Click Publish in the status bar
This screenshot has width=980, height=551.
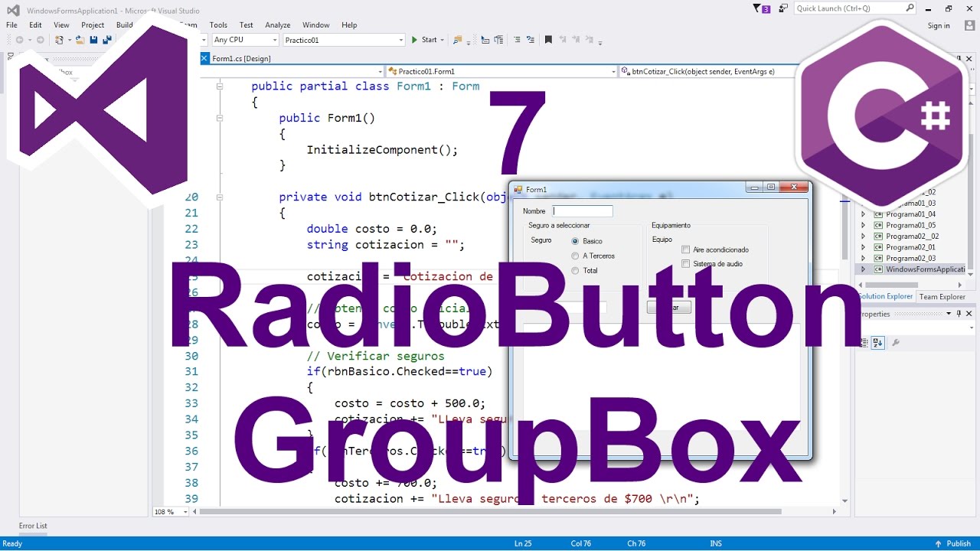[959, 543]
